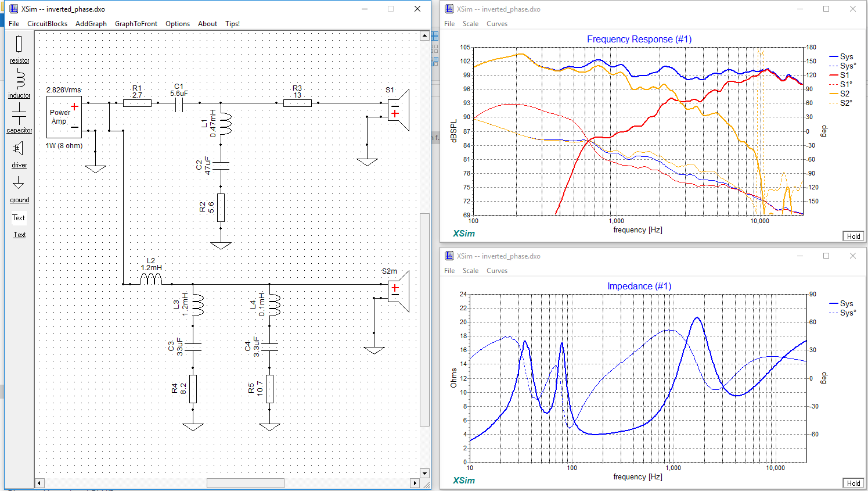
Task: Click the Sys° legend entry in Impedance graph
Action: point(842,313)
